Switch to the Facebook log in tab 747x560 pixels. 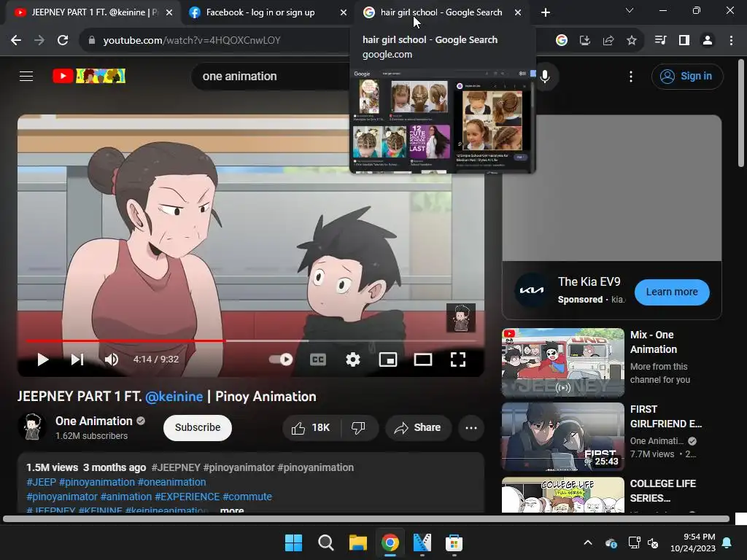260,12
